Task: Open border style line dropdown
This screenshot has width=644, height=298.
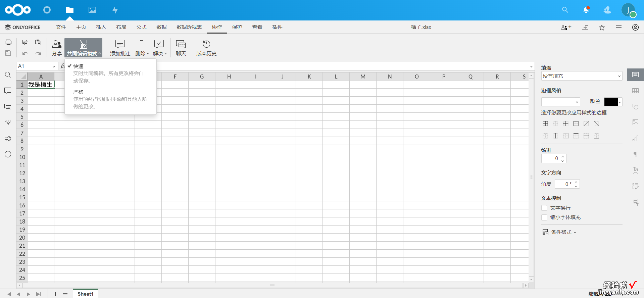Action: (560, 102)
